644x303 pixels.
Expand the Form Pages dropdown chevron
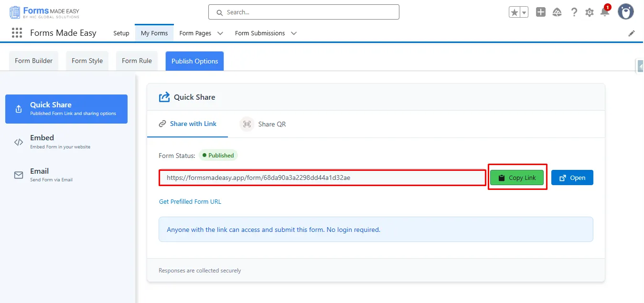220,33
